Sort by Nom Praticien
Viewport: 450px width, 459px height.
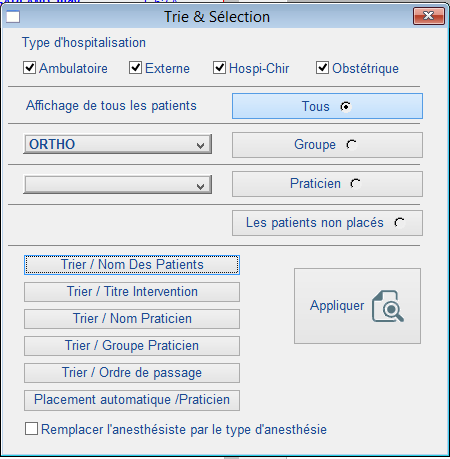point(132,319)
